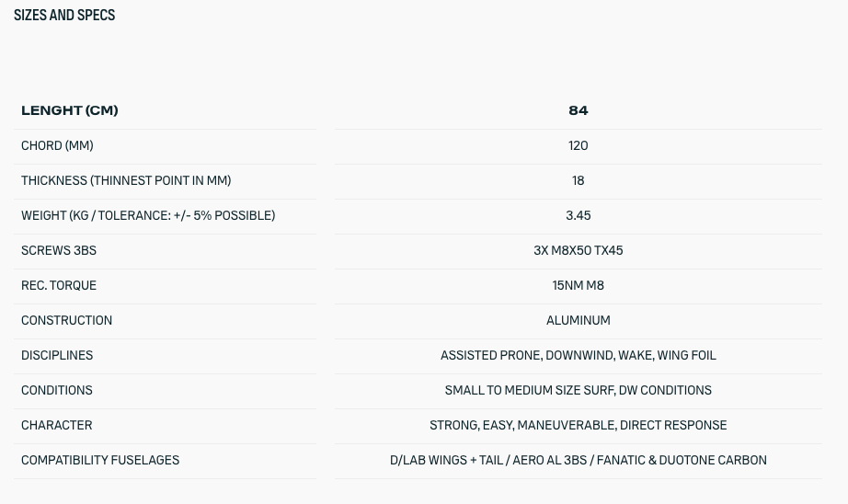
Task: Click the Screws 3BS label
Action: pos(59,250)
